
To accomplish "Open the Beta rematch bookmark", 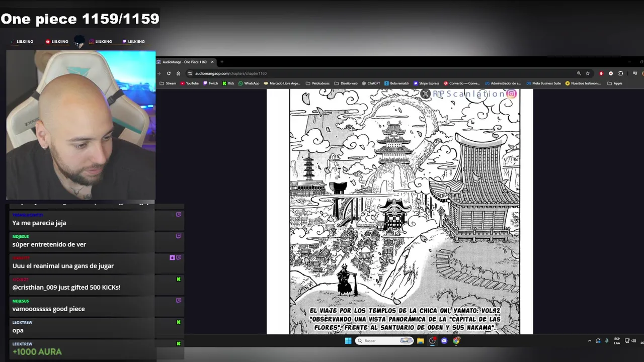I will click(x=397, y=83).
